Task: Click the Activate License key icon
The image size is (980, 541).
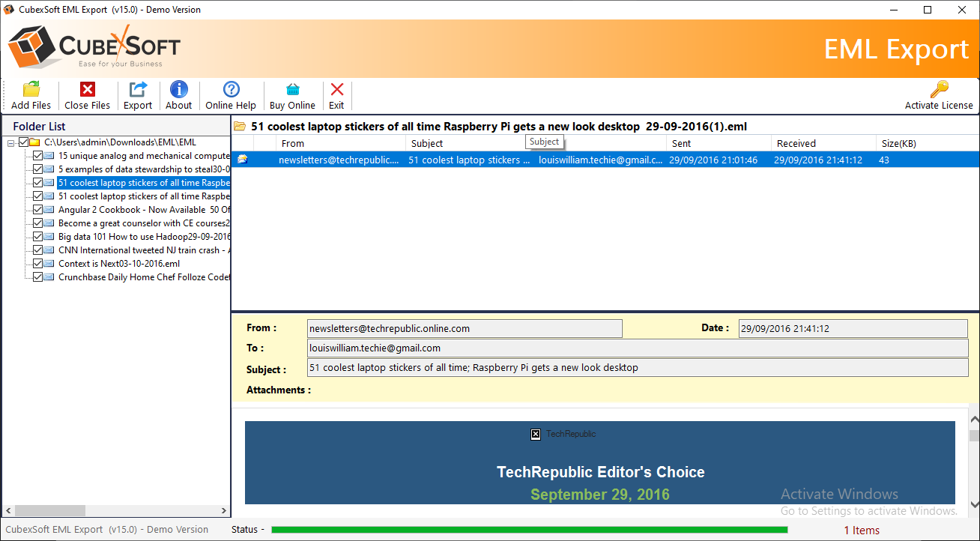Action: pos(939,89)
